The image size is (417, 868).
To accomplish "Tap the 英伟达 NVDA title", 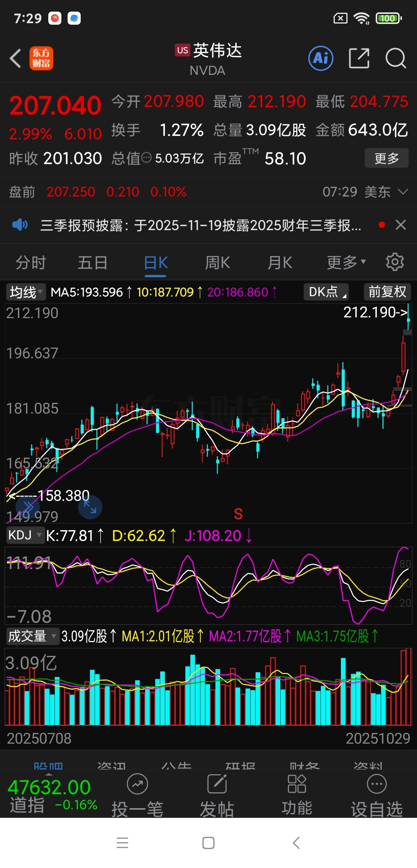I will tap(208, 59).
